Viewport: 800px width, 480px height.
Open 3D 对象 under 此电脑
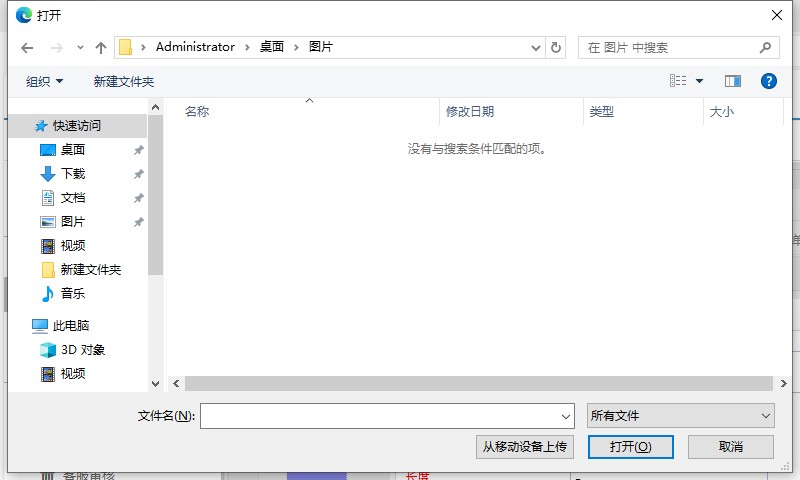coord(83,350)
